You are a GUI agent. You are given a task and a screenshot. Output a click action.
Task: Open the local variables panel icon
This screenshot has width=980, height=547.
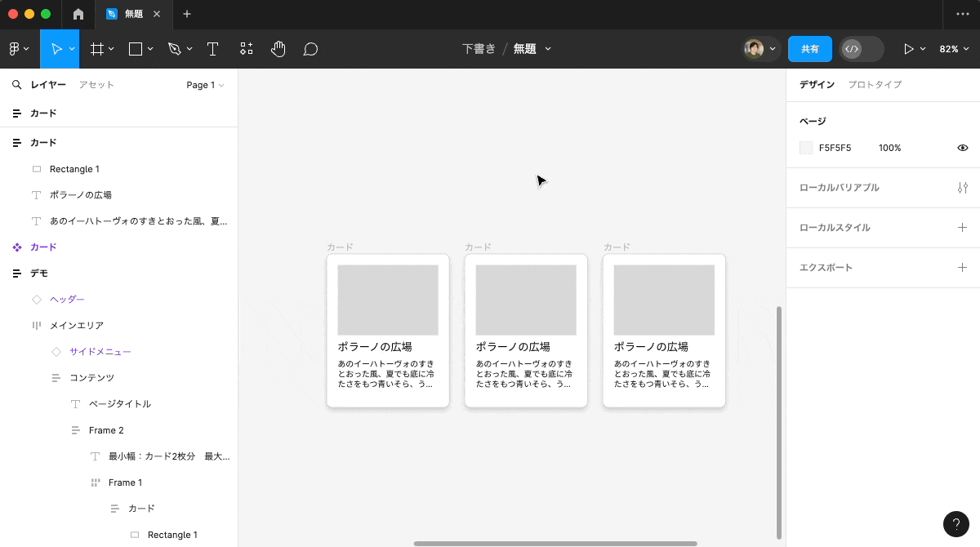point(962,187)
